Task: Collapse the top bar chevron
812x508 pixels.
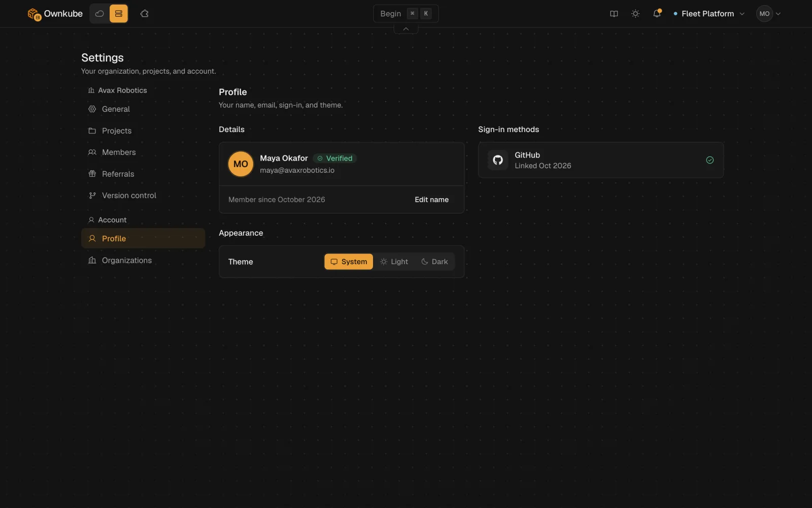Action: tap(406, 29)
